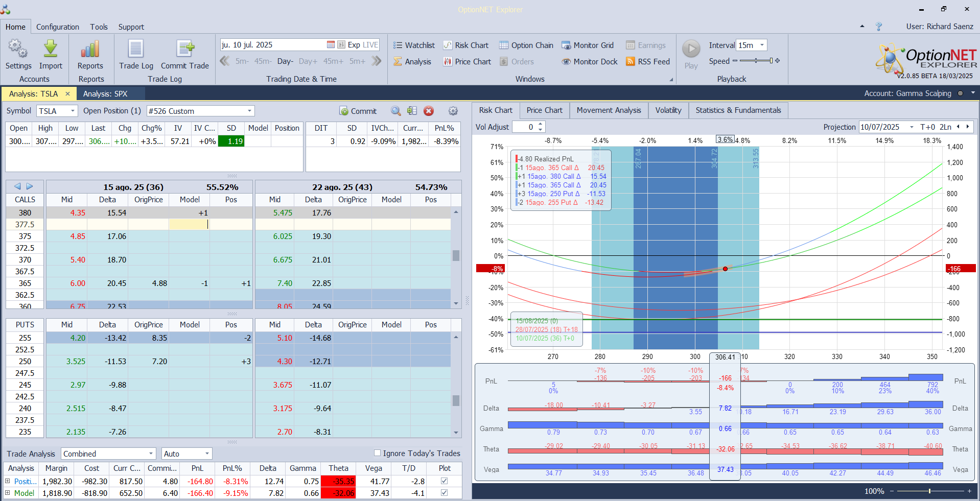The height and width of the screenshot is (501, 980).
Task: Switch to Analysis: SPX tab
Action: 105,94
